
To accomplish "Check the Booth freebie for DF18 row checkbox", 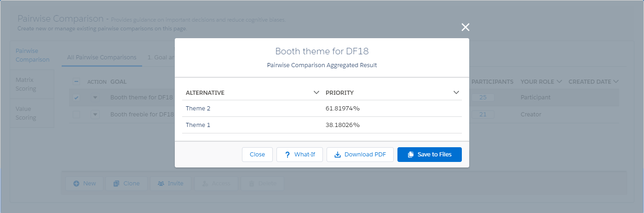I will click(76, 115).
